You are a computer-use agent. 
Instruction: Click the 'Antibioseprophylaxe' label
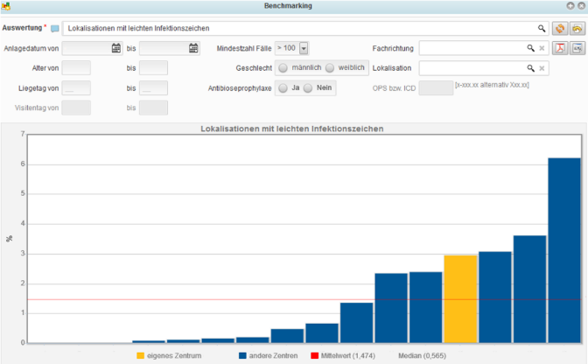tap(240, 88)
